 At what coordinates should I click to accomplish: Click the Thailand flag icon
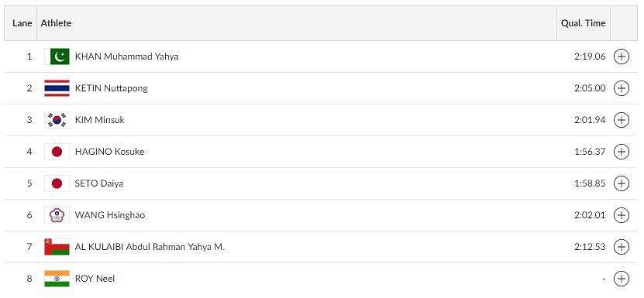57,88
